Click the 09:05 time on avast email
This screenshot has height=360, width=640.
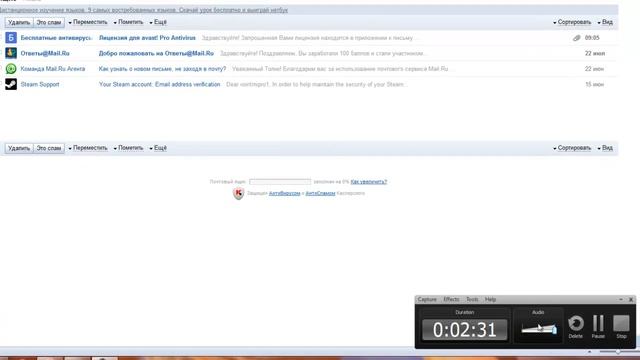point(592,38)
